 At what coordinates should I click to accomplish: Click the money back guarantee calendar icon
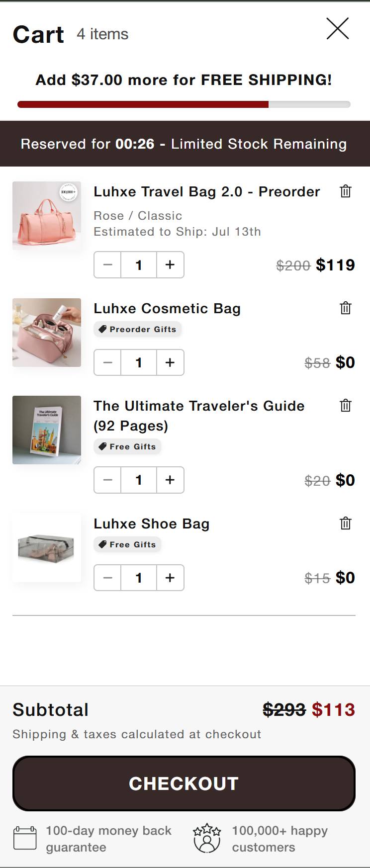click(25, 838)
